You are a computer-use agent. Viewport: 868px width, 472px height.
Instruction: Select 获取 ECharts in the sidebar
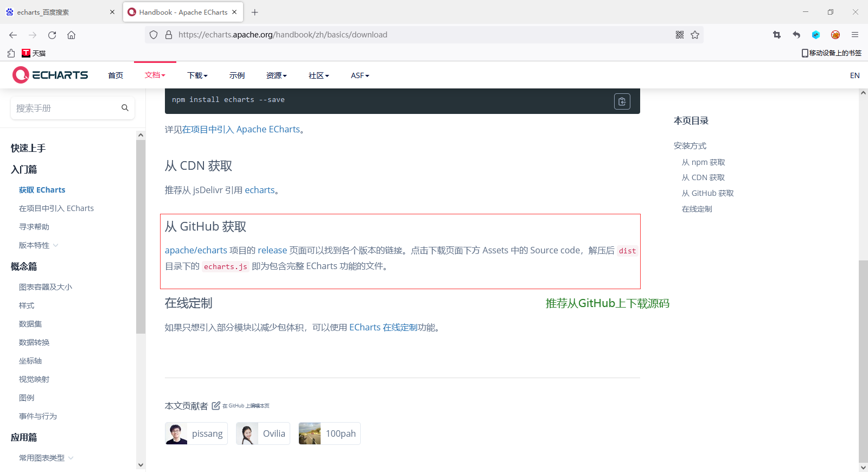coord(42,190)
